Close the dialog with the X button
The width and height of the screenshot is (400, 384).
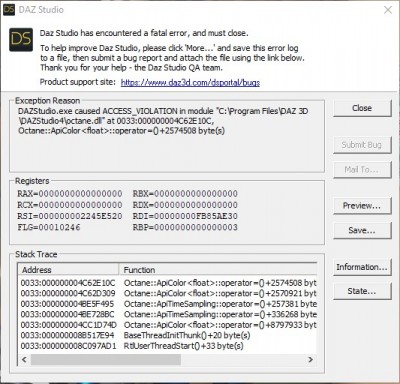point(388,10)
